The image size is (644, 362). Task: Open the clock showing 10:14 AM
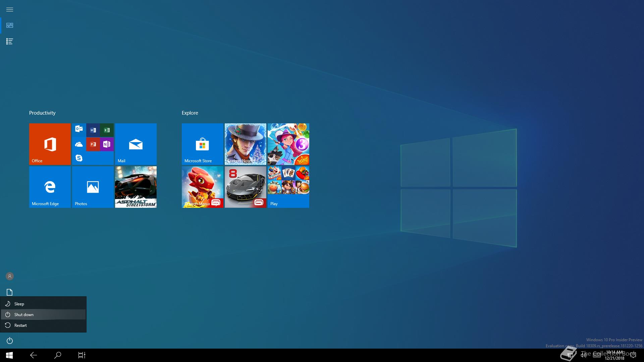(614, 355)
